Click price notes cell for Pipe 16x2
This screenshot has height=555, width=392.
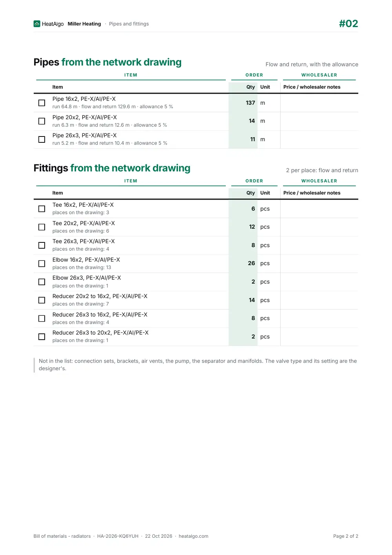(x=319, y=103)
